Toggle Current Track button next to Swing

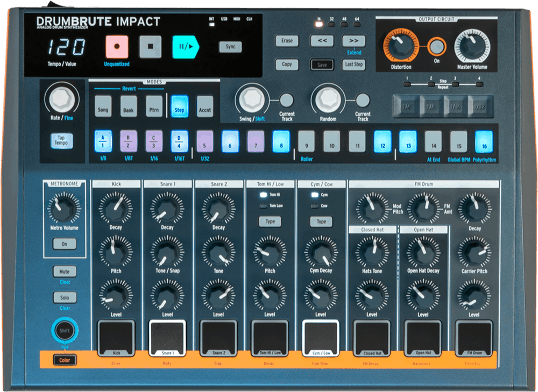coord(287,100)
